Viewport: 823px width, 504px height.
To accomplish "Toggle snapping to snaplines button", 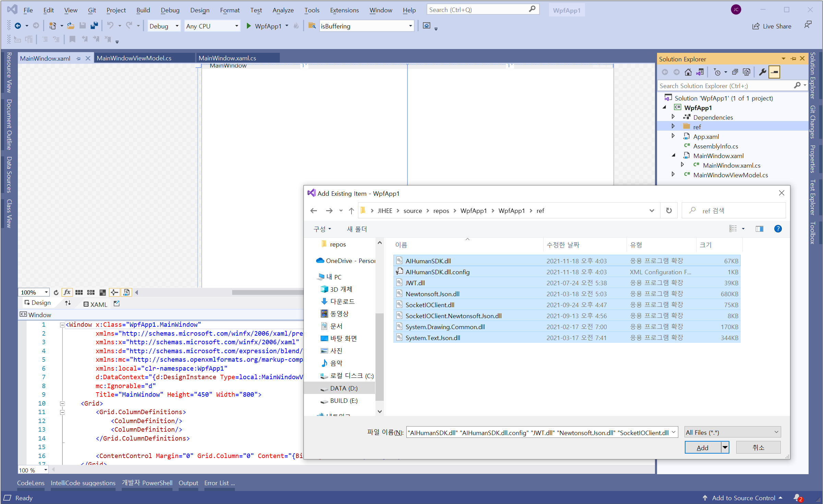I will click(115, 292).
